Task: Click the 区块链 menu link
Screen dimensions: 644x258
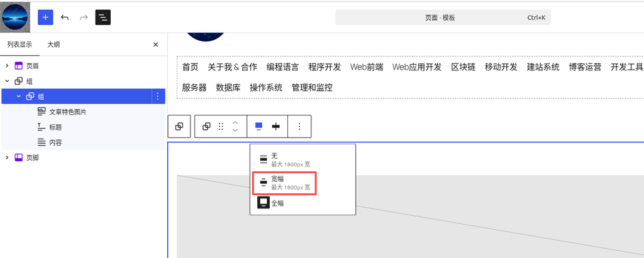Action: pyautogui.click(x=464, y=67)
